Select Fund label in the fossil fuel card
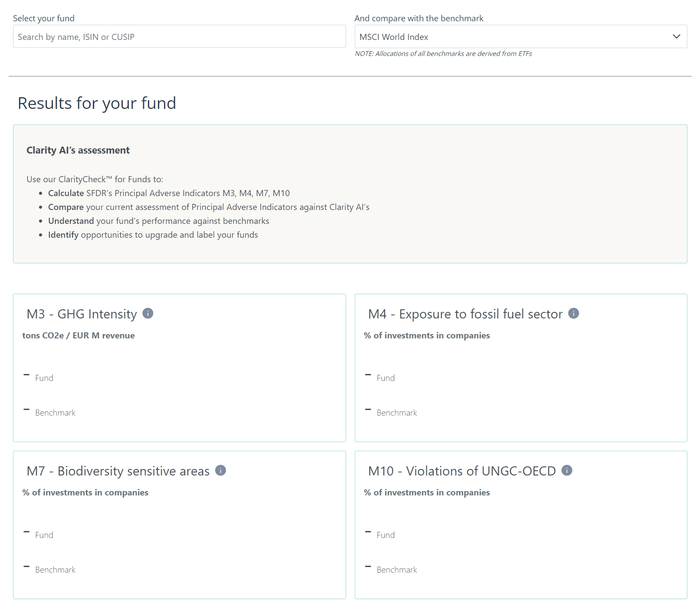 386,378
